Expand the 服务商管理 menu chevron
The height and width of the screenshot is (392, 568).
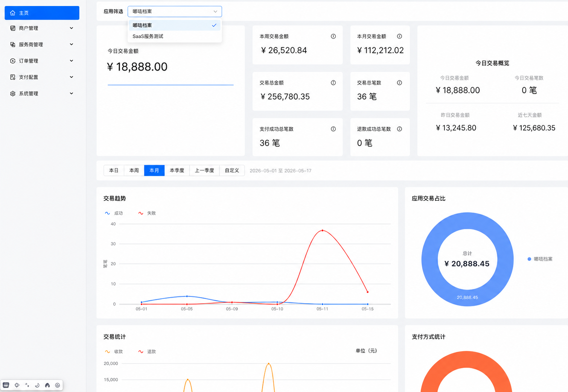(x=72, y=44)
